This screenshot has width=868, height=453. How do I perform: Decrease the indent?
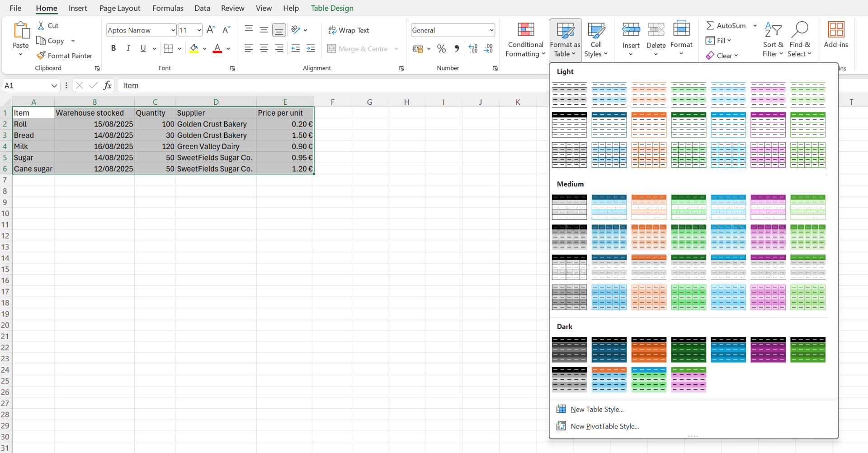click(296, 48)
